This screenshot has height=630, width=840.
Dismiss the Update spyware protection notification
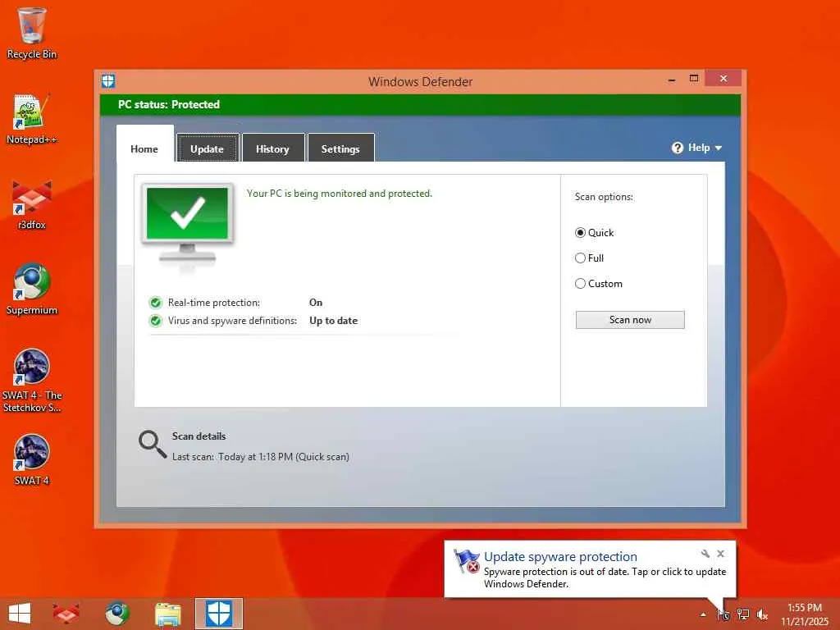click(721, 554)
